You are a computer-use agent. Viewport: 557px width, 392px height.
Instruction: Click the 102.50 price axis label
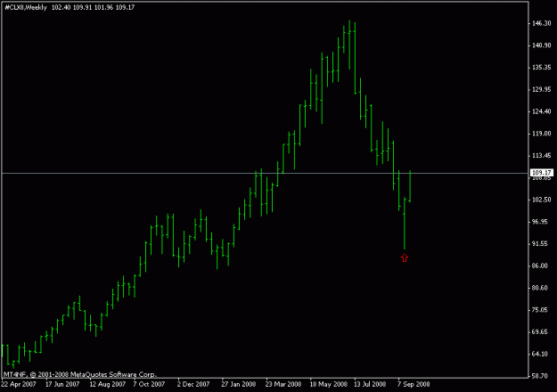point(542,200)
